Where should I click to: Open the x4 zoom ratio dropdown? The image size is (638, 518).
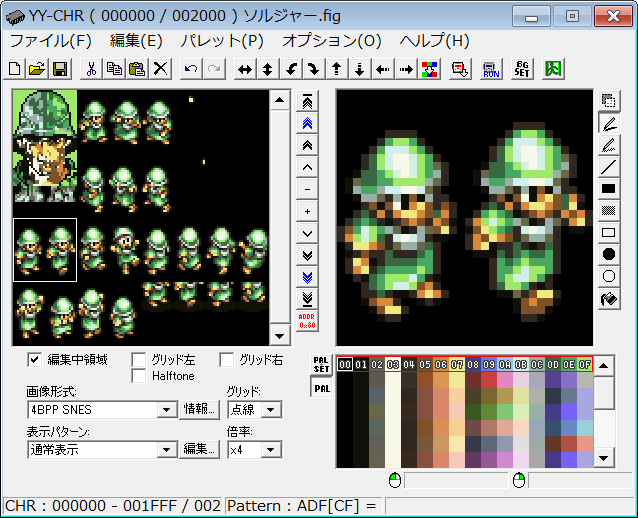(271, 450)
